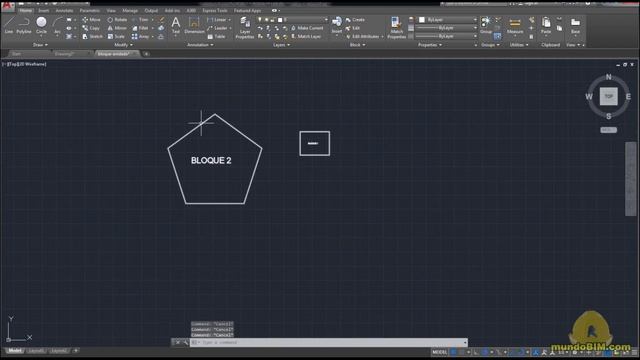Click the Measure tool
Image resolution: width=640 pixels, height=360 pixels.
(515, 24)
